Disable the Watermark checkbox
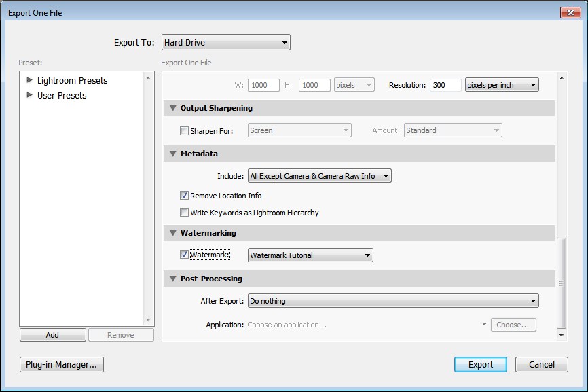588x392 pixels. 184,255
